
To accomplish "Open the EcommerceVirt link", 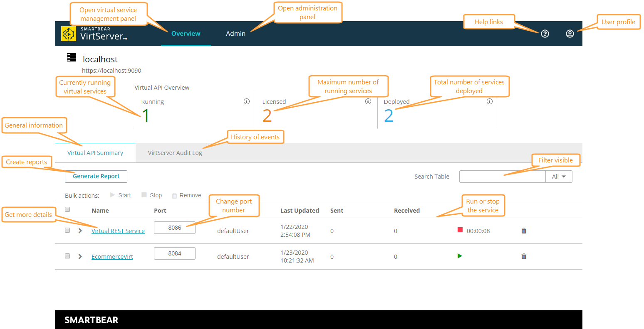I will click(112, 257).
